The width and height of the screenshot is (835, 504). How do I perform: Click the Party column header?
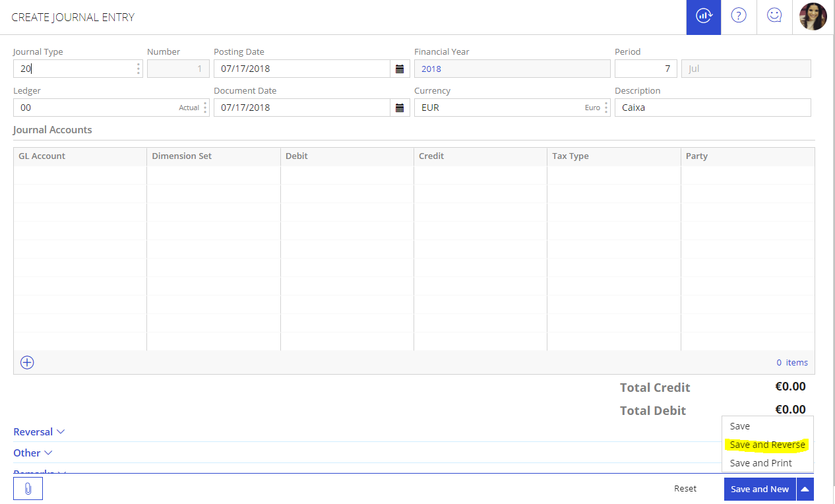tap(748, 156)
